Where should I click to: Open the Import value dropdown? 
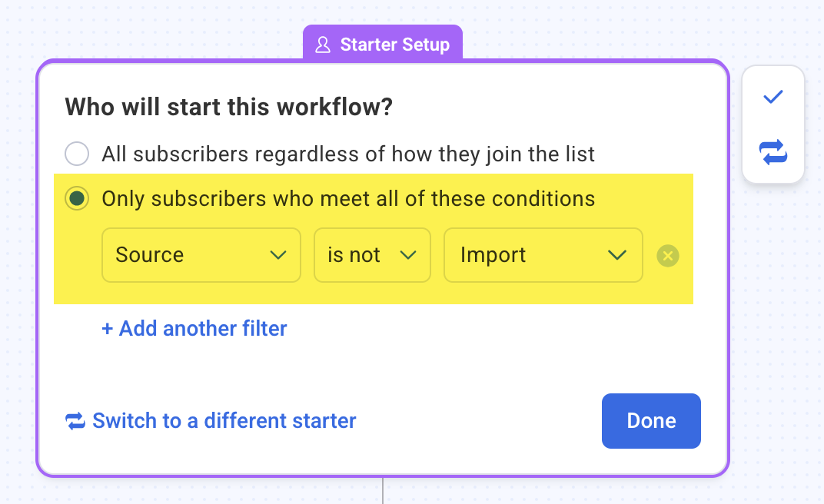(x=543, y=255)
